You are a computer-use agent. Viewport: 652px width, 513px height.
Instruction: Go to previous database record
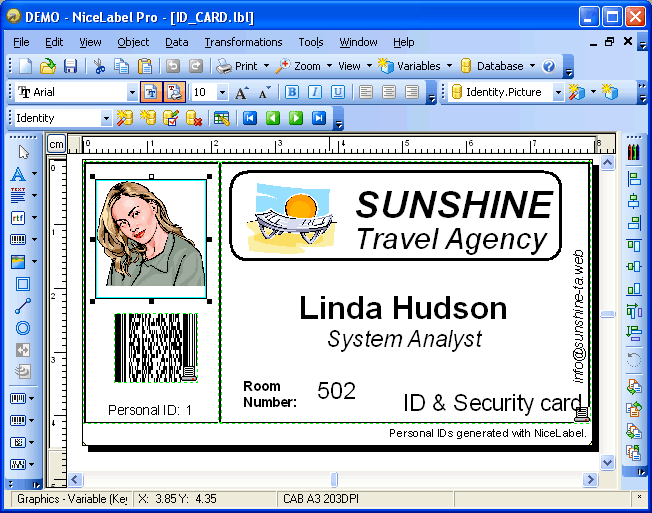click(273, 118)
